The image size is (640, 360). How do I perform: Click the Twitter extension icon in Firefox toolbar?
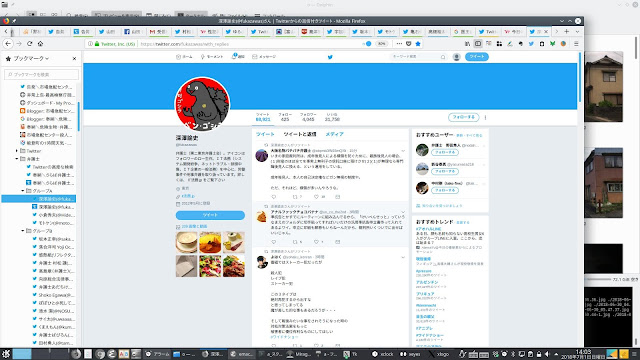531,44
